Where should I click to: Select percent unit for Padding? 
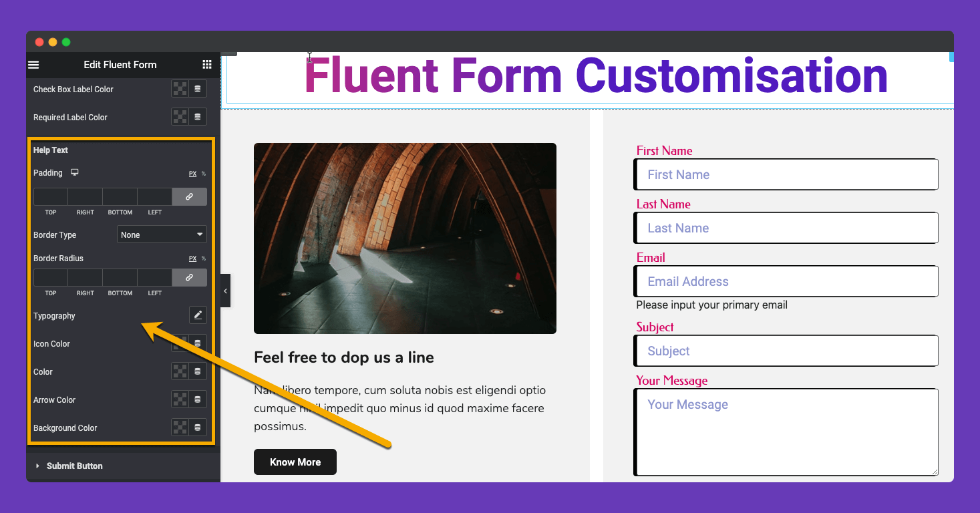pos(204,174)
